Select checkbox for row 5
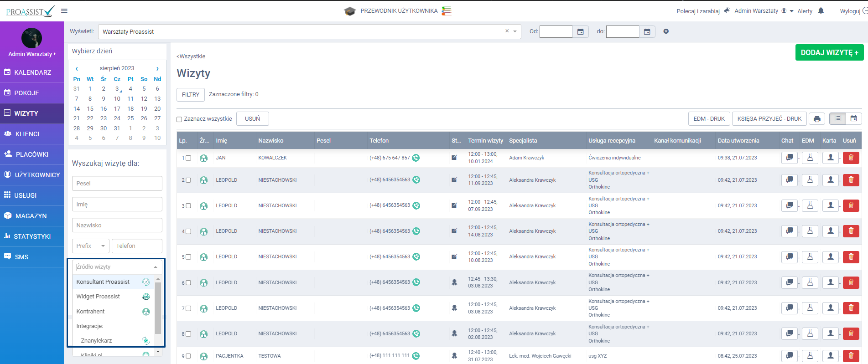868x364 pixels. pos(188,257)
